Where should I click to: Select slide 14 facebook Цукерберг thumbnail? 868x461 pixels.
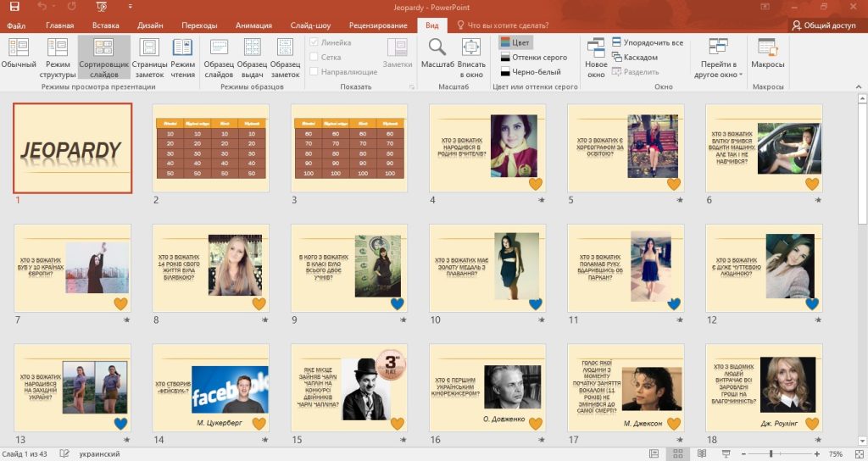(211, 388)
